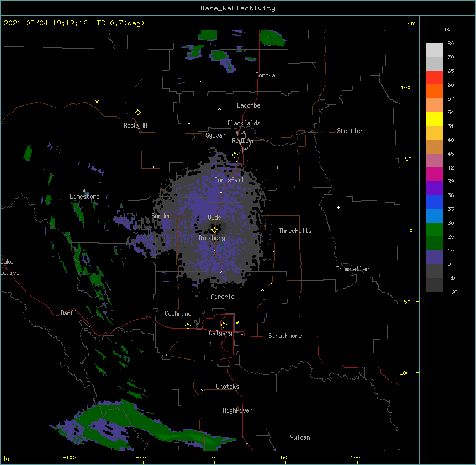Click the white plus marker north of Drumheller
Image resolution: width=476 pixels, height=465 pixels.
point(338,207)
